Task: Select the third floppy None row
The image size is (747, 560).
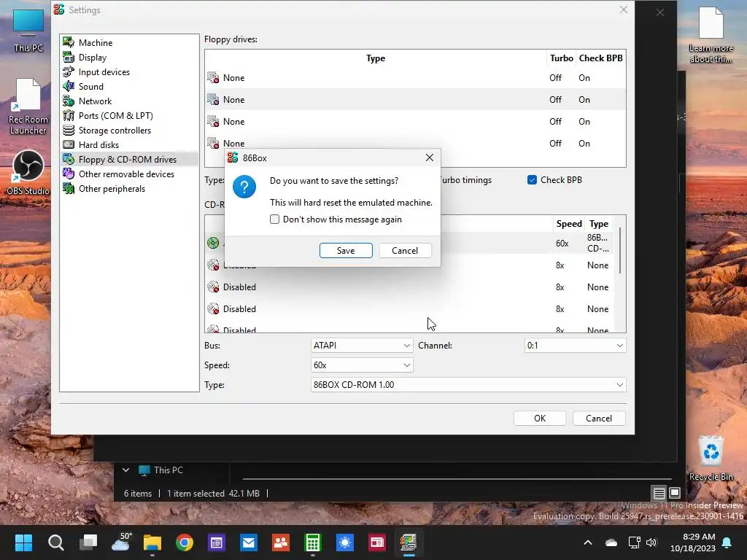Action: point(415,122)
